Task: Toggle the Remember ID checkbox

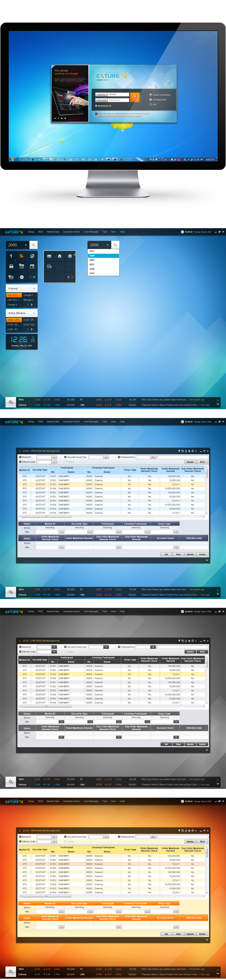Action: [96, 105]
